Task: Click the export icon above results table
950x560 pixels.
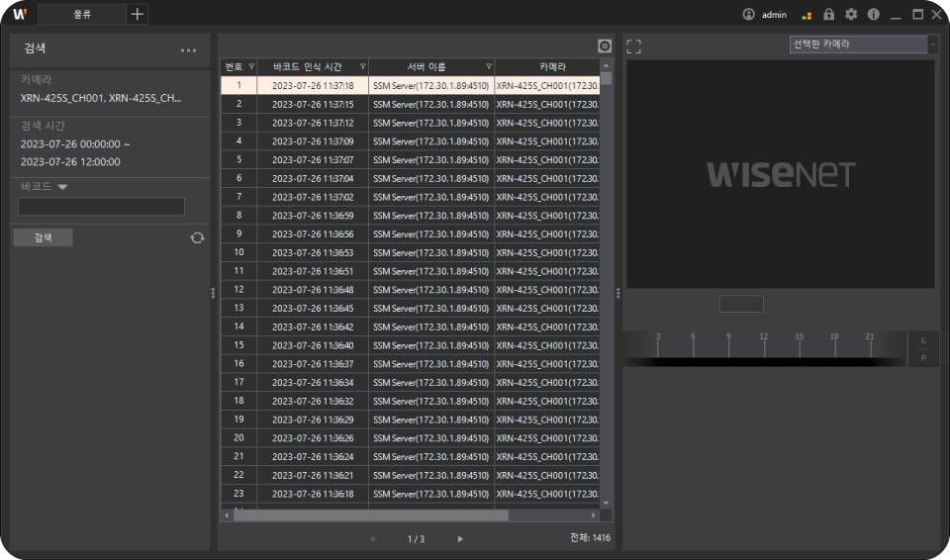Action: [605, 46]
